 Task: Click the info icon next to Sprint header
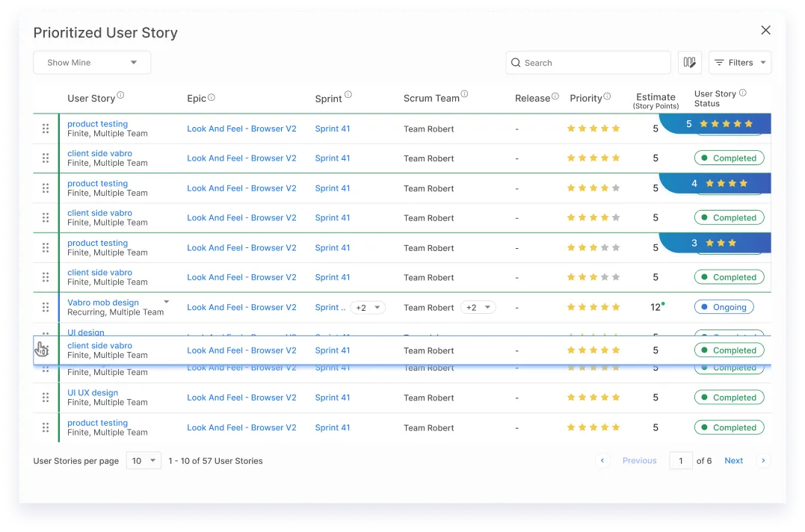point(347,95)
